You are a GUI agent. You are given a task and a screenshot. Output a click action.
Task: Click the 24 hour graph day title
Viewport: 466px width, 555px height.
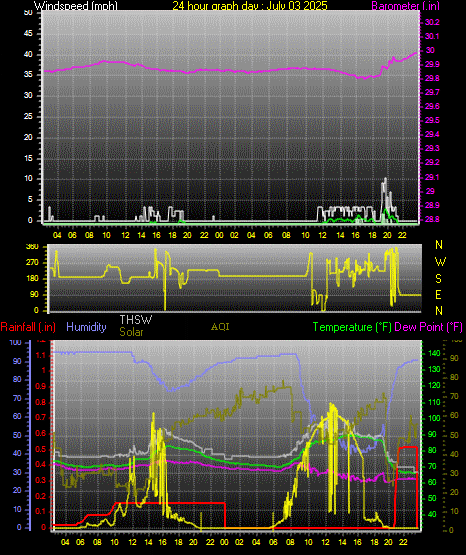point(250,5)
